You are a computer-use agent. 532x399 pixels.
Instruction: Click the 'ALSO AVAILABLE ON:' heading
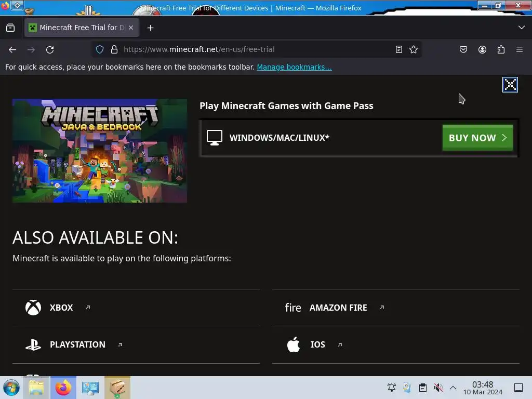point(96,237)
